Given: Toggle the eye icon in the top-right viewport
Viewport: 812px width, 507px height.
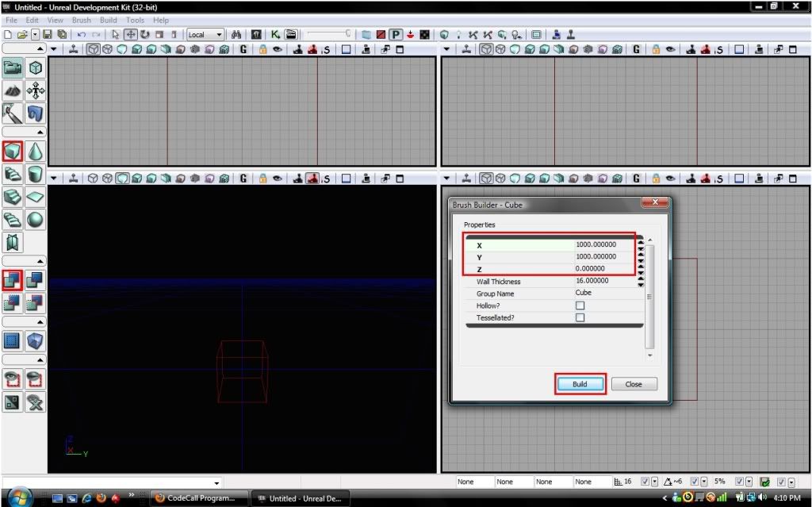Looking at the screenshot, I should 671,49.
